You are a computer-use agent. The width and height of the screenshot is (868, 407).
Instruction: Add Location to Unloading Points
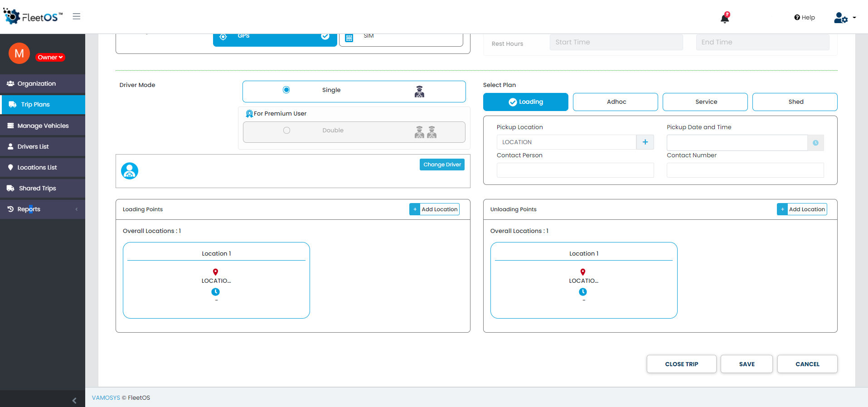(802, 209)
